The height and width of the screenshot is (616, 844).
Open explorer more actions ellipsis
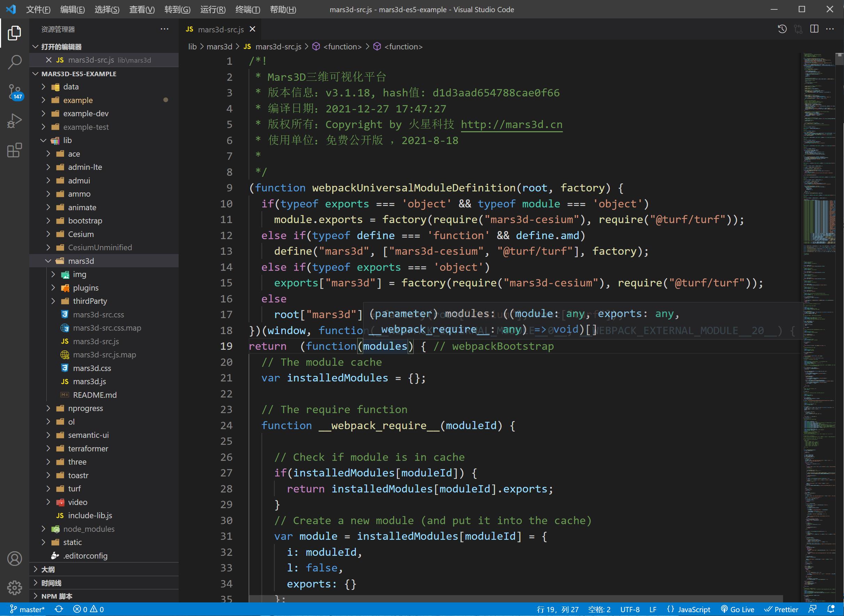(164, 29)
